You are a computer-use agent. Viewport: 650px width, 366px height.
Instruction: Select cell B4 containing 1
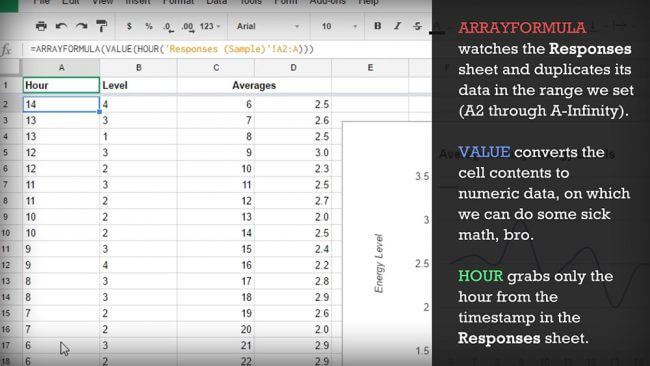tap(138, 136)
